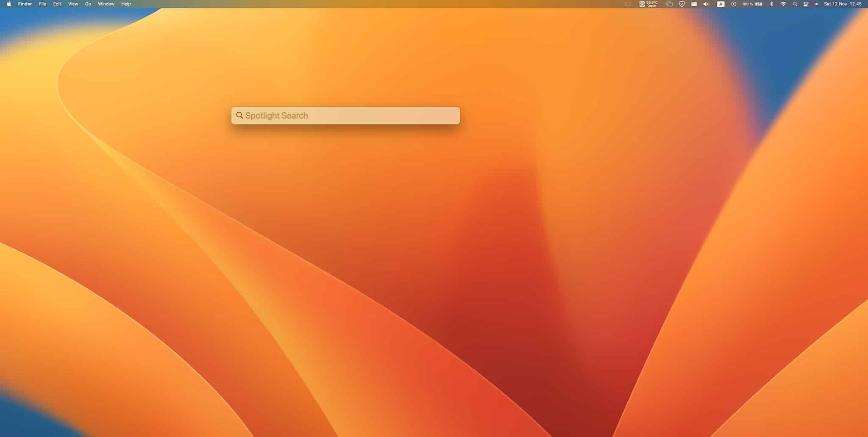This screenshot has width=868, height=437.
Task: Click the shield icon in the menu bar
Action: click(x=682, y=4)
